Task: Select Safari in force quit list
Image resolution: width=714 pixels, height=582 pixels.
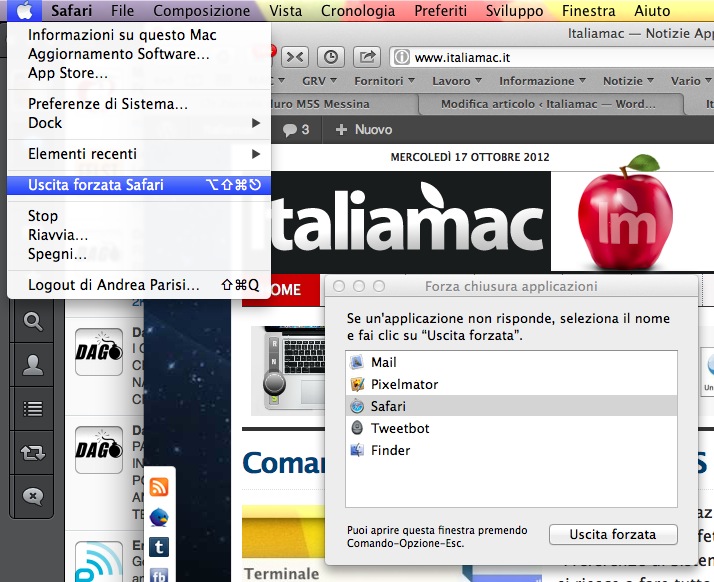Action: click(511, 406)
